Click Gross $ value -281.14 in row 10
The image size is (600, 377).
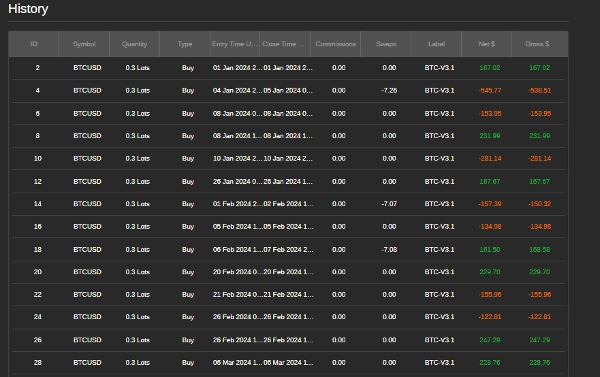tap(540, 158)
